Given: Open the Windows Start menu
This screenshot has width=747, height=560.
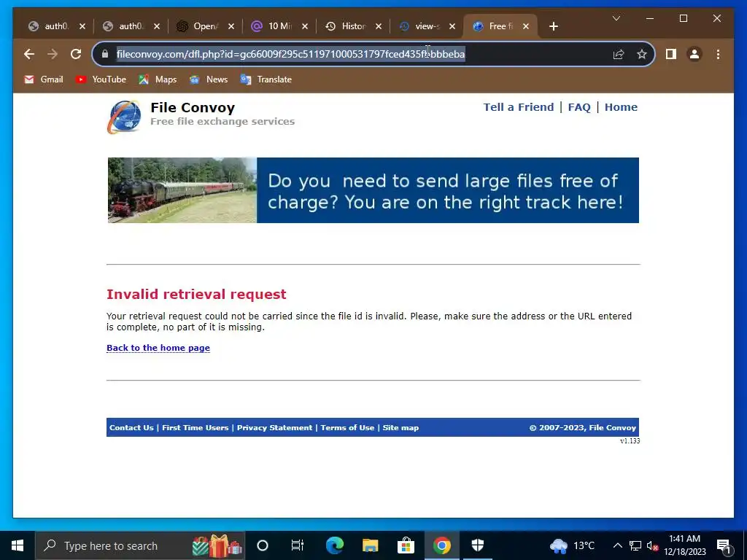Looking at the screenshot, I should click(x=18, y=545).
